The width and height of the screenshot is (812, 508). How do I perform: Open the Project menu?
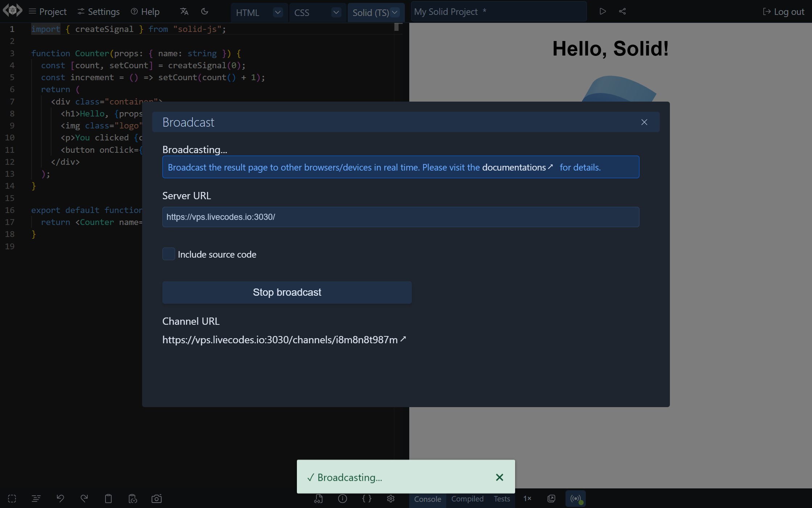47,11
